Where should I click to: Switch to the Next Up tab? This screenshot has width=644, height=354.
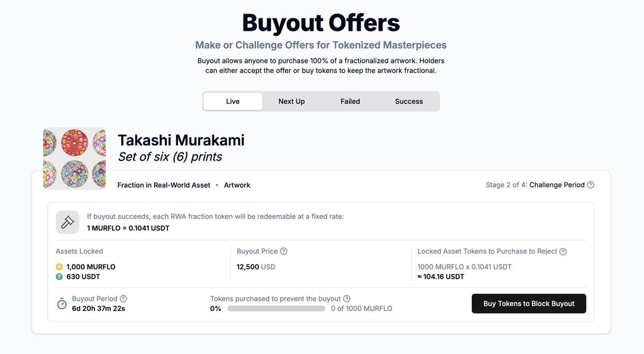[291, 102]
